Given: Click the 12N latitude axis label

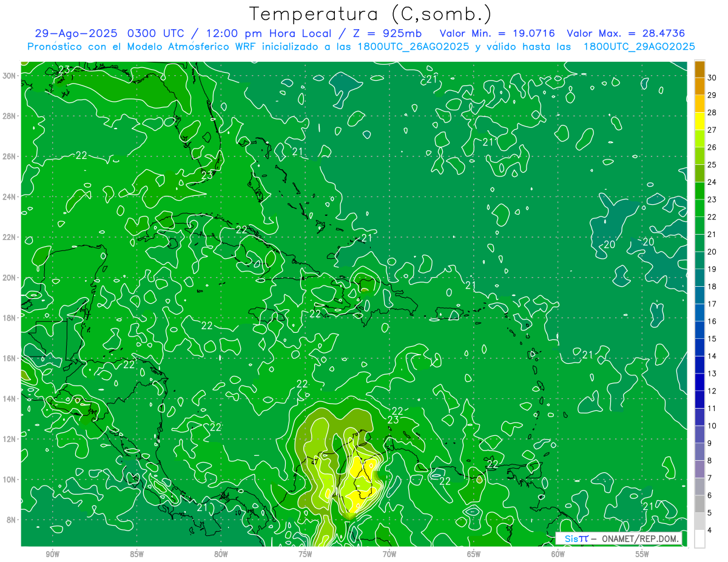Looking at the screenshot, I should click(x=10, y=439).
